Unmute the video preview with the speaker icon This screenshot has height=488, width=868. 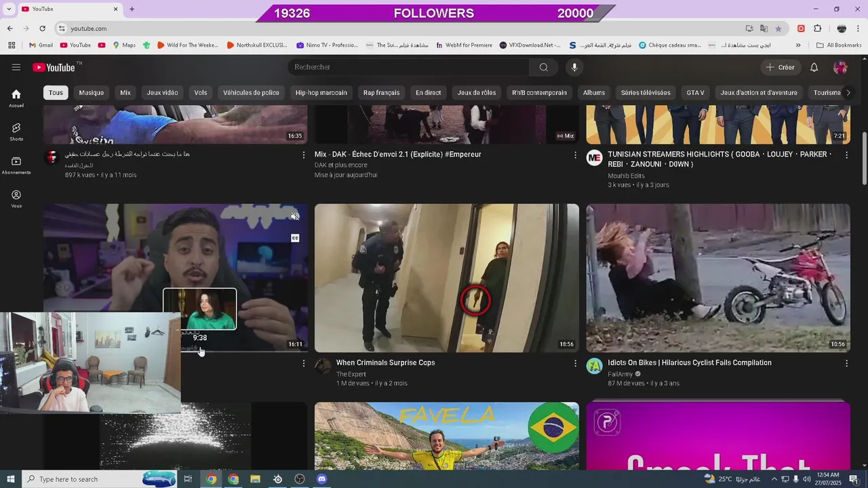[x=295, y=216]
